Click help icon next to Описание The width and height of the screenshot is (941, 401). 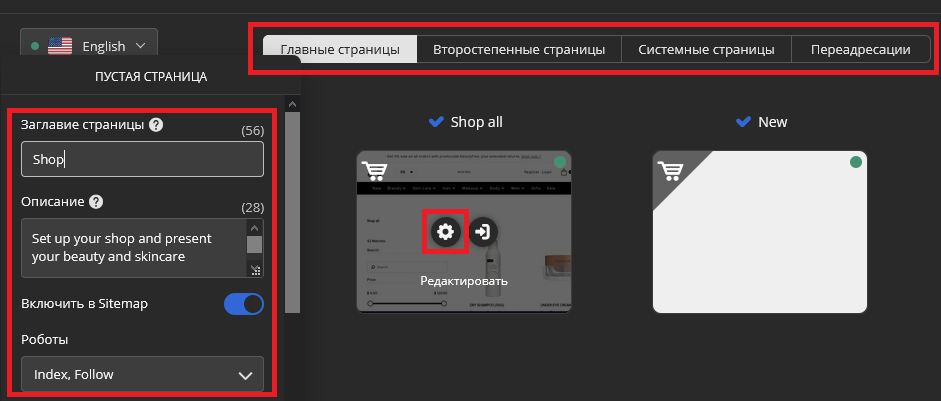coord(96,201)
